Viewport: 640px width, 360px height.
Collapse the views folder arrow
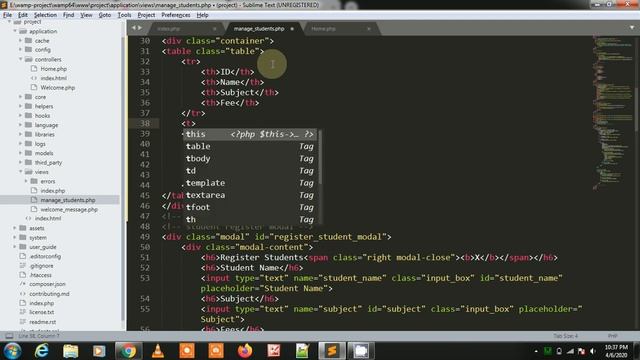click(x=20, y=172)
